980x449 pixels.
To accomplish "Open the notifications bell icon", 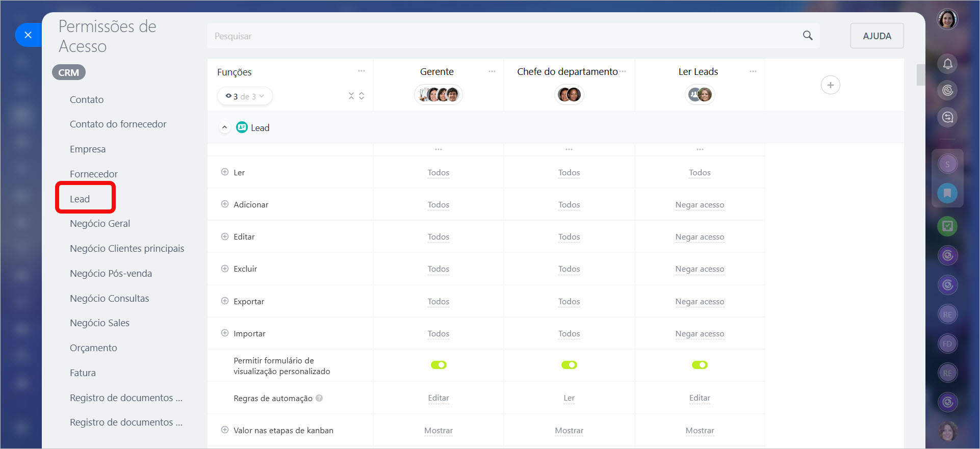I will 947,64.
